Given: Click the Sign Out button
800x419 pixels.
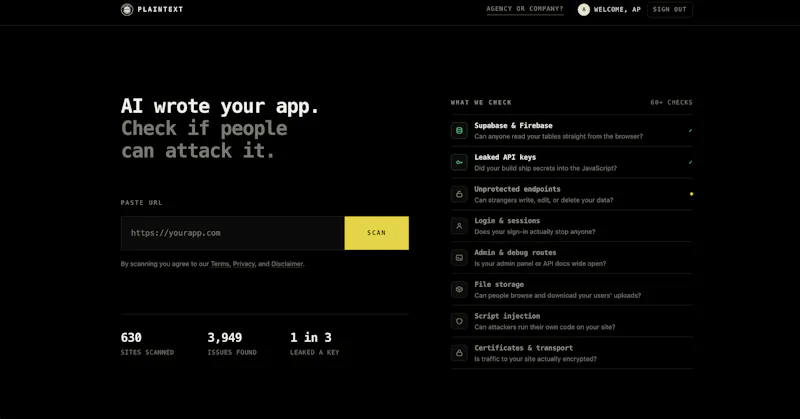Looking at the screenshot, I should click(x=670, y=9).
